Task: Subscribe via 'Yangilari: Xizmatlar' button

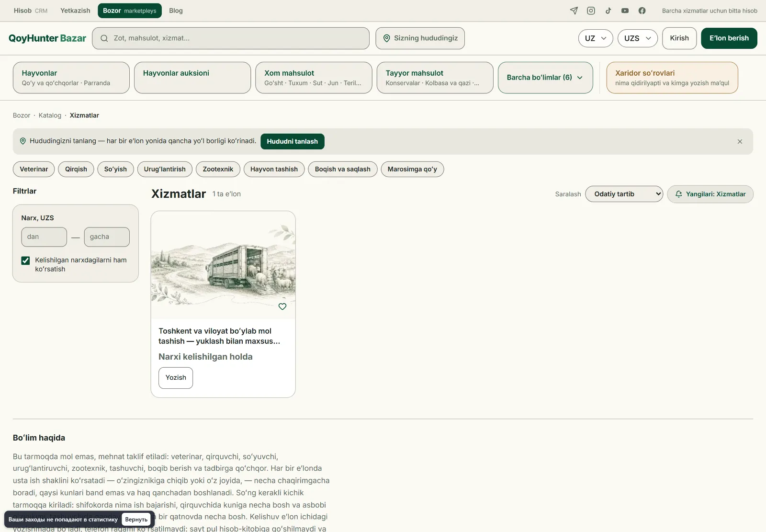Action: pos(710,194)
